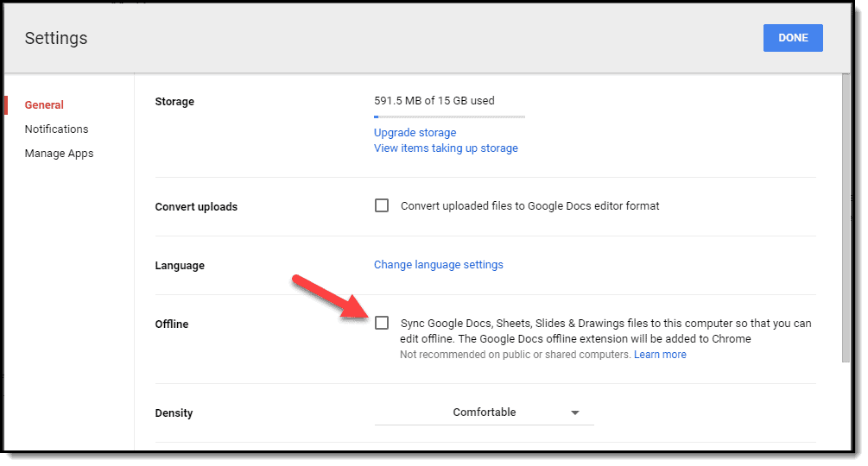This screenshot has width=868, height=466.
Task: Enable Convert uploaded files checkbox
Action: [x=382, y=205]
